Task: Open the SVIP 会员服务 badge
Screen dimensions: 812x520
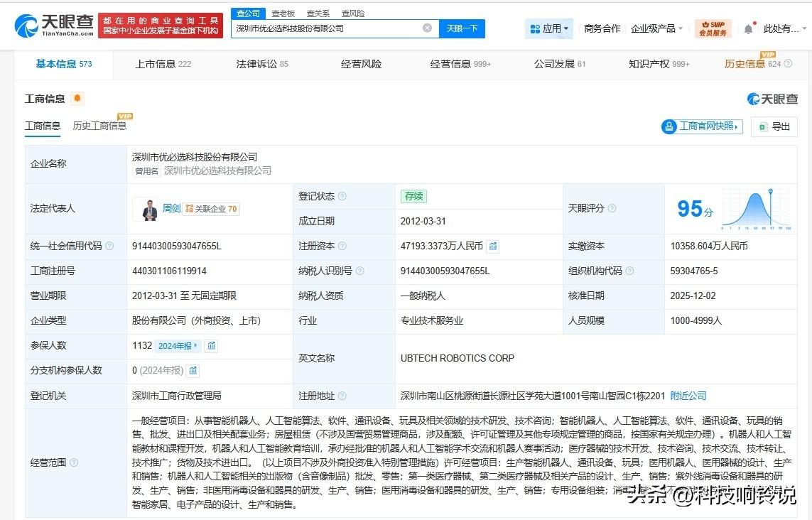Action: [x=713, y=28]
